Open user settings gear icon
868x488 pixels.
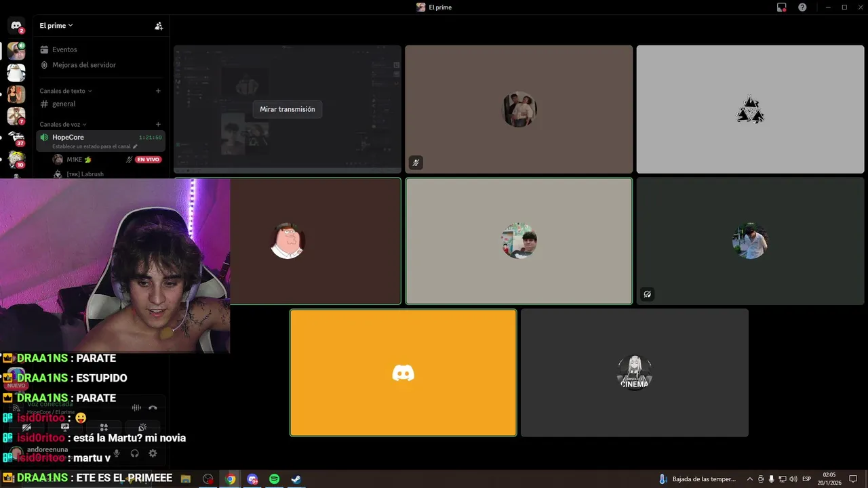pos(153,453)
